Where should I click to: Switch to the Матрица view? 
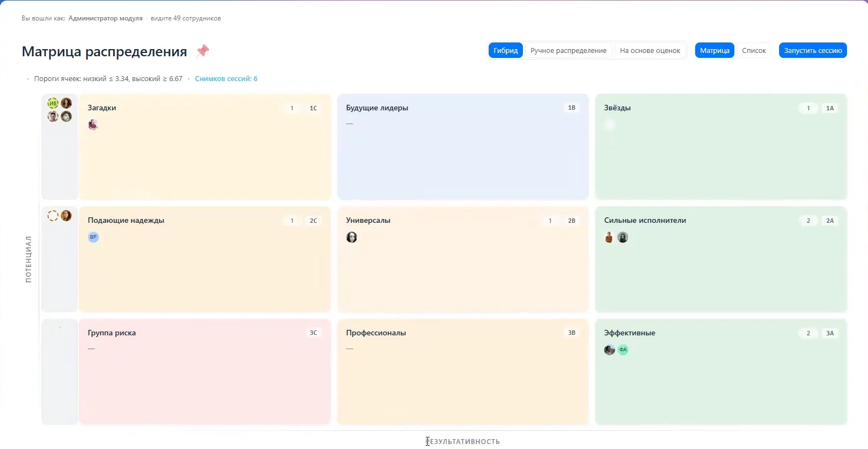(x=714, y=50)
